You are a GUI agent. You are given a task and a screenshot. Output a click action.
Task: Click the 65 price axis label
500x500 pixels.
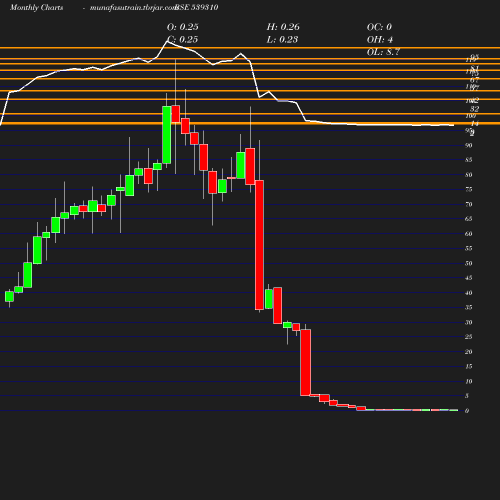tap(469, 219)
